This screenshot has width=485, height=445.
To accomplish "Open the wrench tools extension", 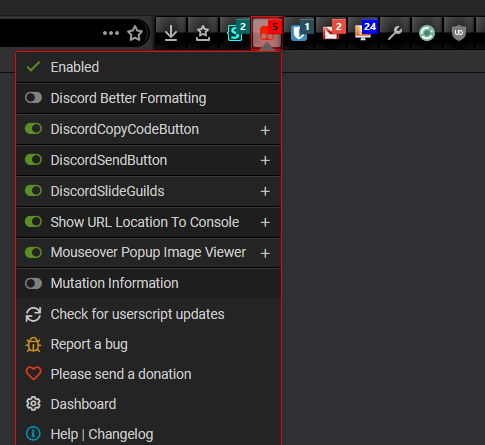I will tap(395, 33).
